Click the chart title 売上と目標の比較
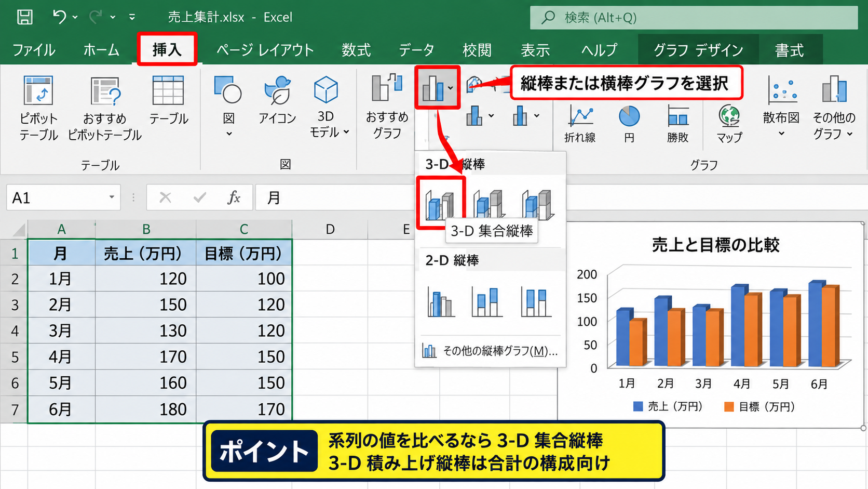 (x=715, y=245)
